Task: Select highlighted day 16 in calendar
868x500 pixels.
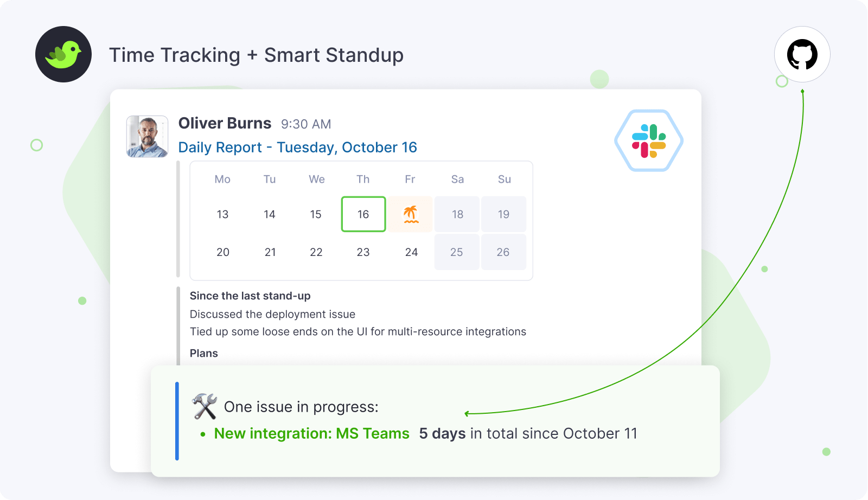Action: click(x=363, y=214)
